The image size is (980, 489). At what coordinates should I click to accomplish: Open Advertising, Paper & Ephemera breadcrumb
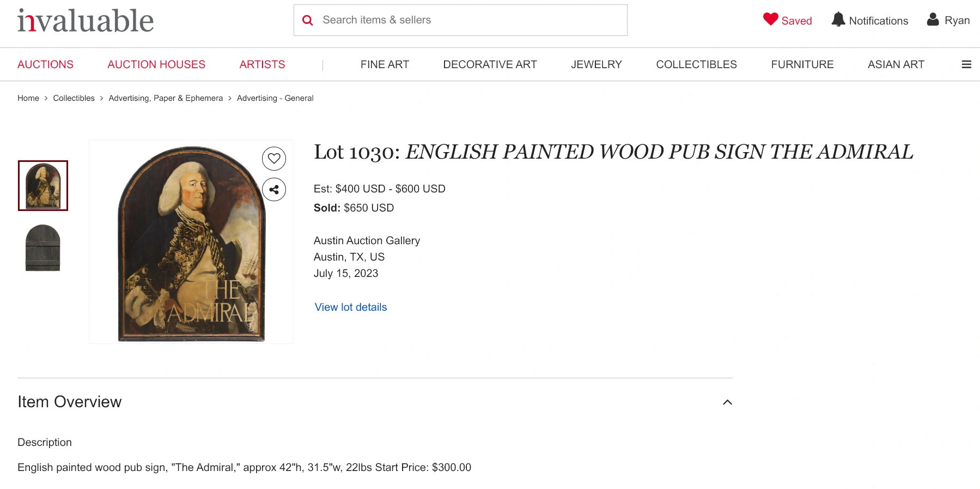(x=166, y=98)
